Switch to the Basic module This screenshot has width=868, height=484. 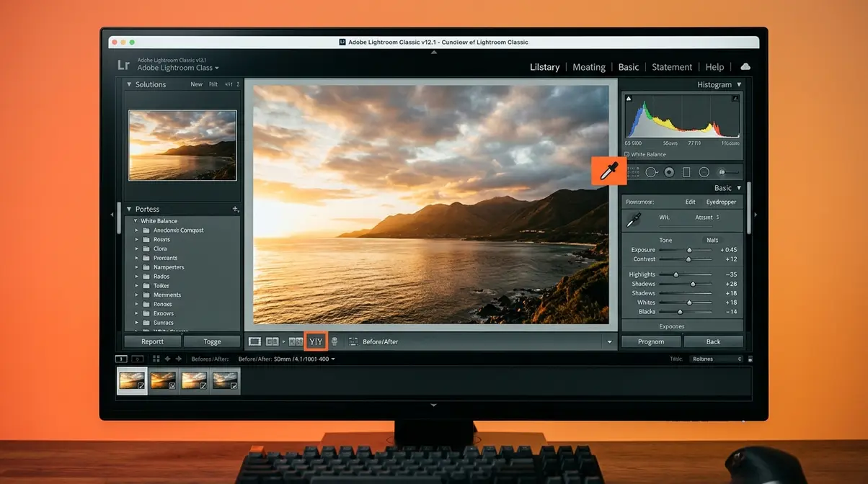coord(629,67)
